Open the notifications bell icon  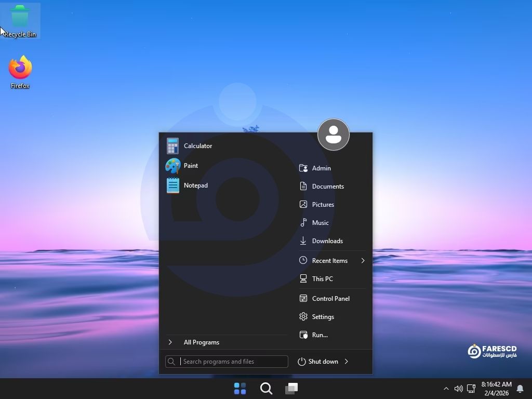pyautogui.click(x=520, y=389)
